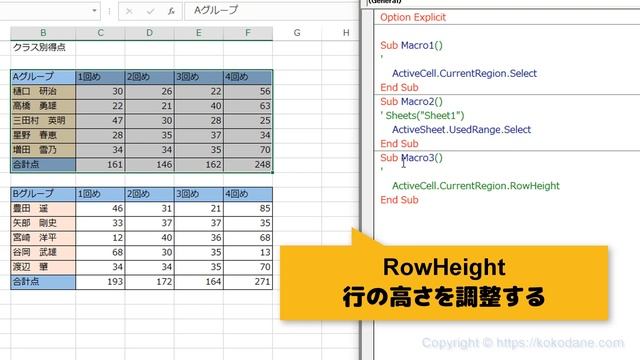640x360 pixels.
Task: Select the total value 193
Action: [x=100, y=282]
